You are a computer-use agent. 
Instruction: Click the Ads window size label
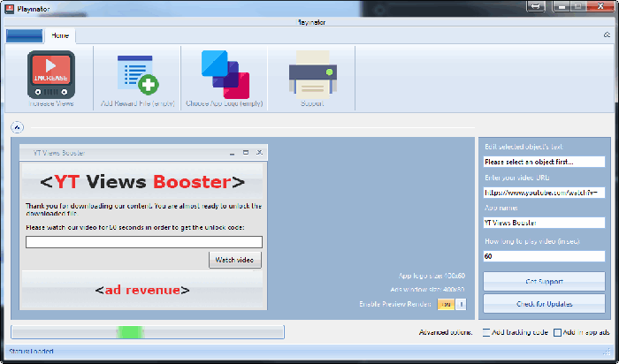428,290
